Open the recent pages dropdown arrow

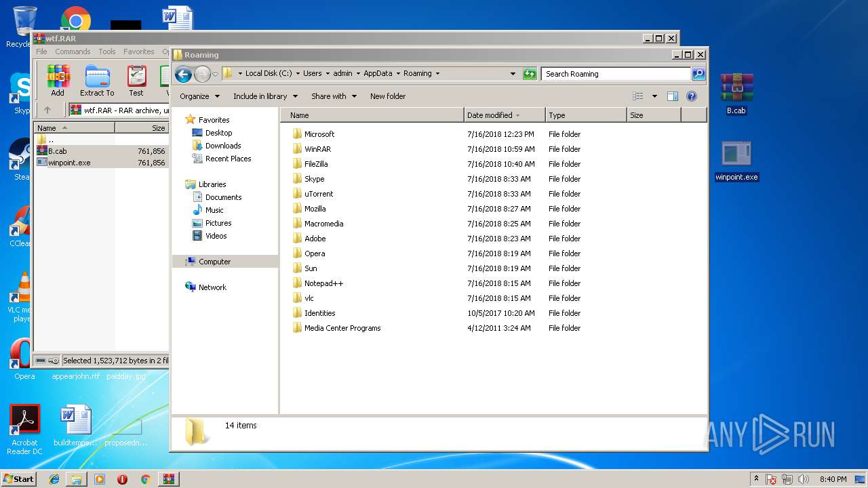(x=215, y=74)
